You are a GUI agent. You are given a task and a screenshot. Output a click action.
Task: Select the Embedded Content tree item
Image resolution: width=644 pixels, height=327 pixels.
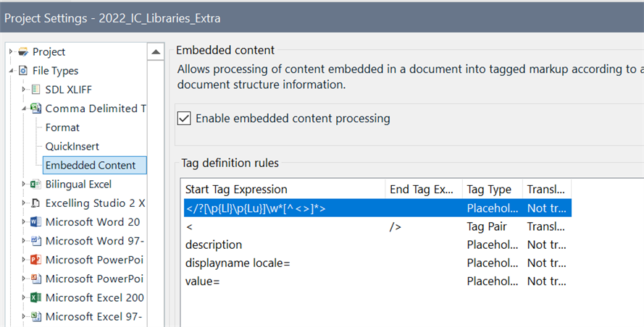tap(94, 165)
